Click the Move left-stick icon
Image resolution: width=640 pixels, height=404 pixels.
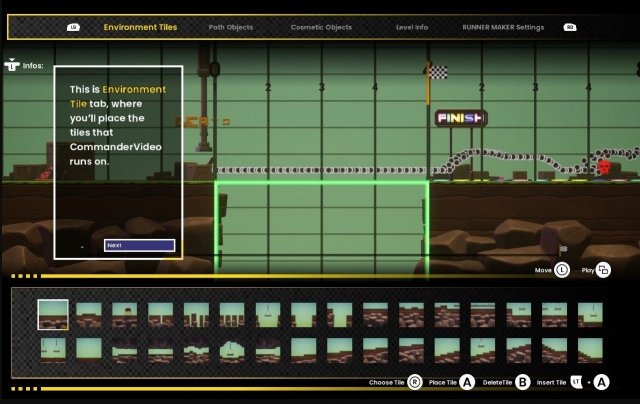pos(562,270)
